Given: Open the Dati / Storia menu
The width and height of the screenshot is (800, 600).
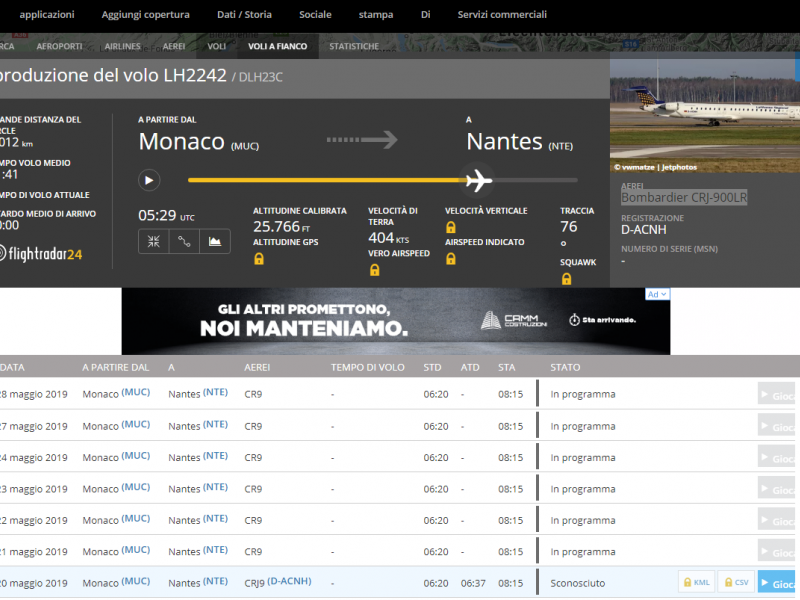Looking at the screenshot, I should point(244,15).
